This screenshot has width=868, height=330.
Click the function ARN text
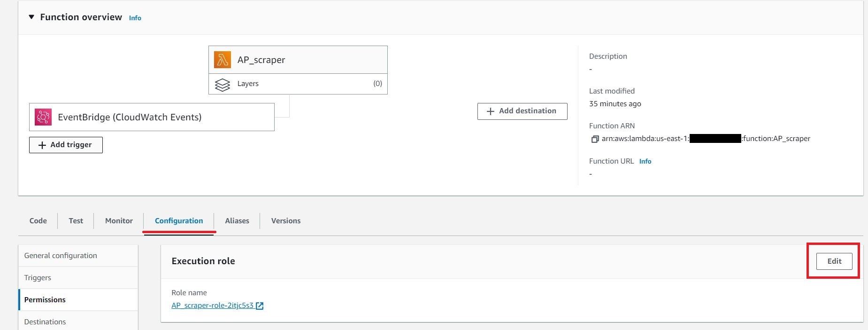(706, 139)
